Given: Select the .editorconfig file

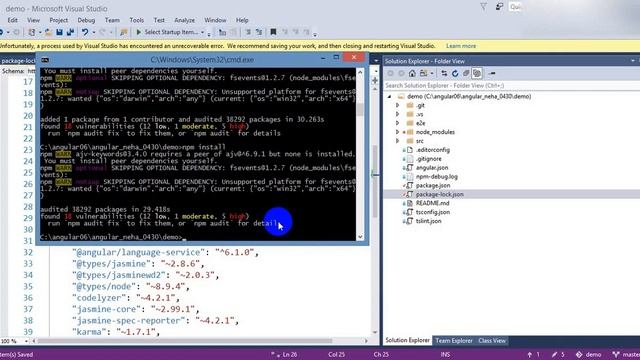Looking at the screenshot, I should pos(432,150).
